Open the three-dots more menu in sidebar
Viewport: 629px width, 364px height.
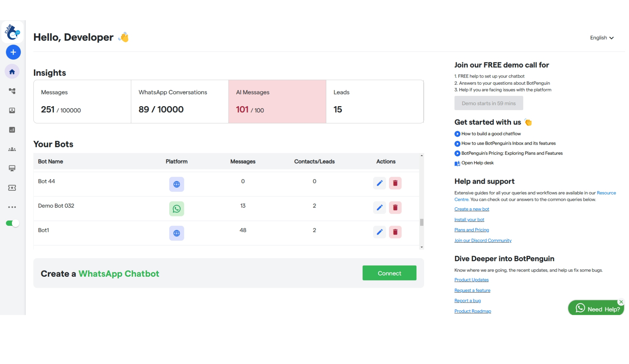[x=12, y=207]
